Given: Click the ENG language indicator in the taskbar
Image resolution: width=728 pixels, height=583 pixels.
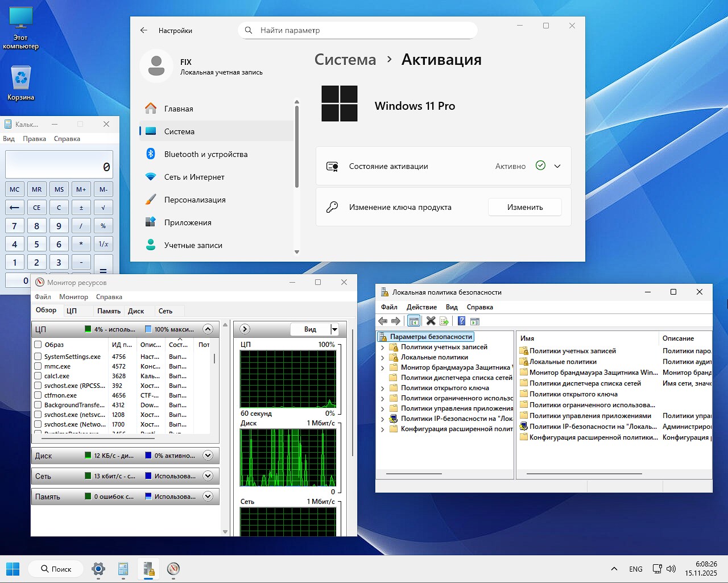Looking at the screenshot, I should [x=635, y=569].
